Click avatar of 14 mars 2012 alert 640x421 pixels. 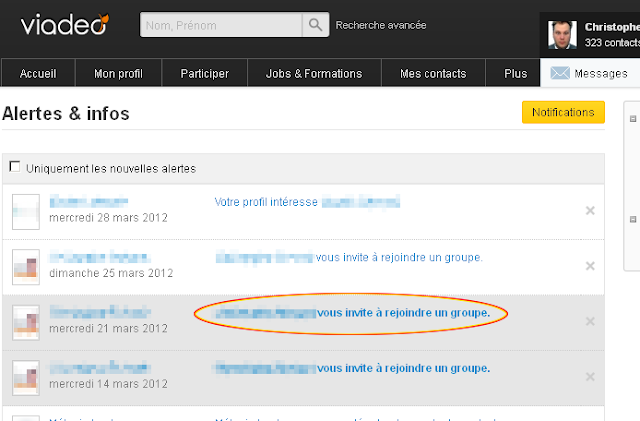(26, 378)
